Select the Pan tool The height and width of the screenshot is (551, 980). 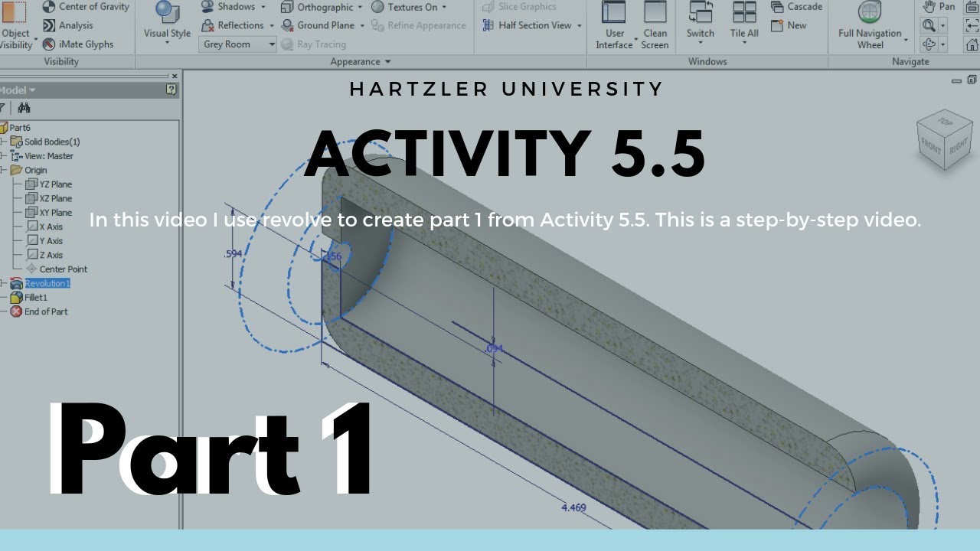pos(939,7)
